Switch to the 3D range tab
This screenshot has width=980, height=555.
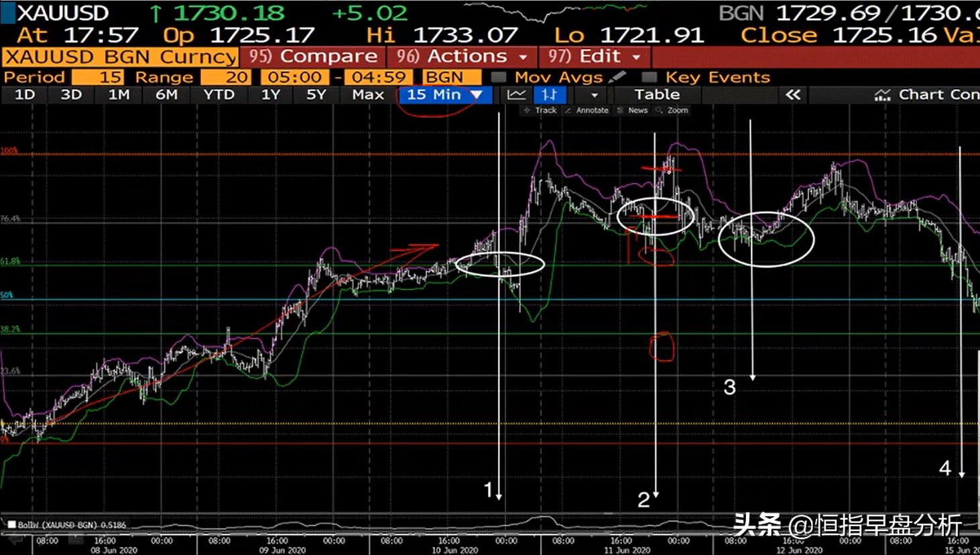pos(71,95)
